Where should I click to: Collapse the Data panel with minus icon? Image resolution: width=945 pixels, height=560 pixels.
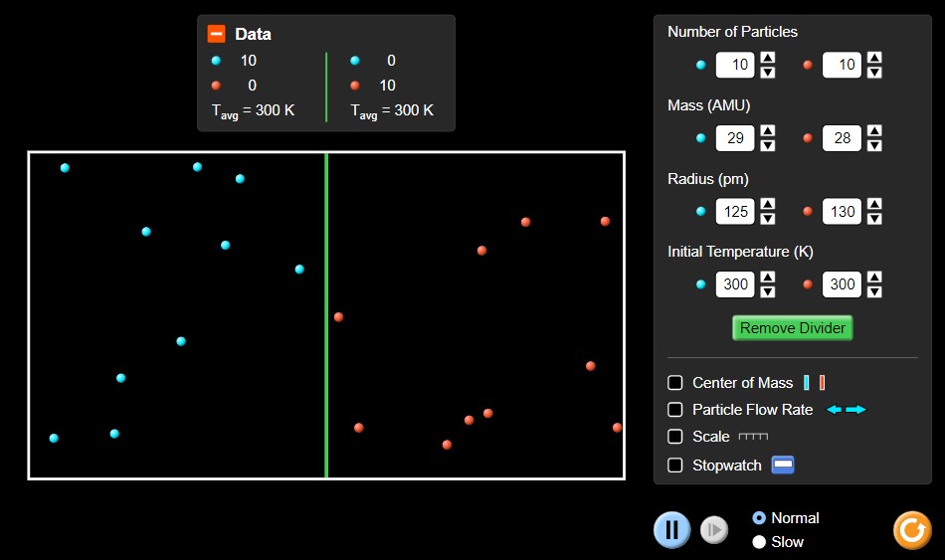pyautogui.click(x=217, y=34)
